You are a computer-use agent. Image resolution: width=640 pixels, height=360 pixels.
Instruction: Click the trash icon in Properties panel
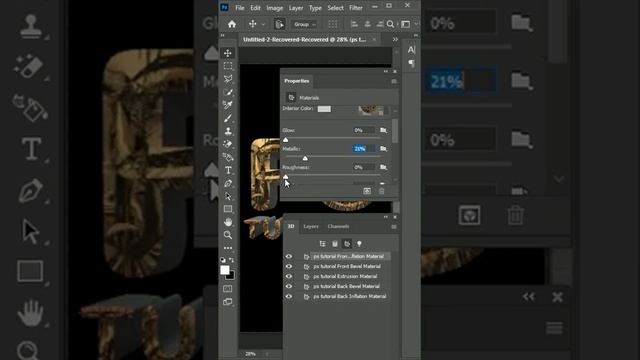coord(382,191)
